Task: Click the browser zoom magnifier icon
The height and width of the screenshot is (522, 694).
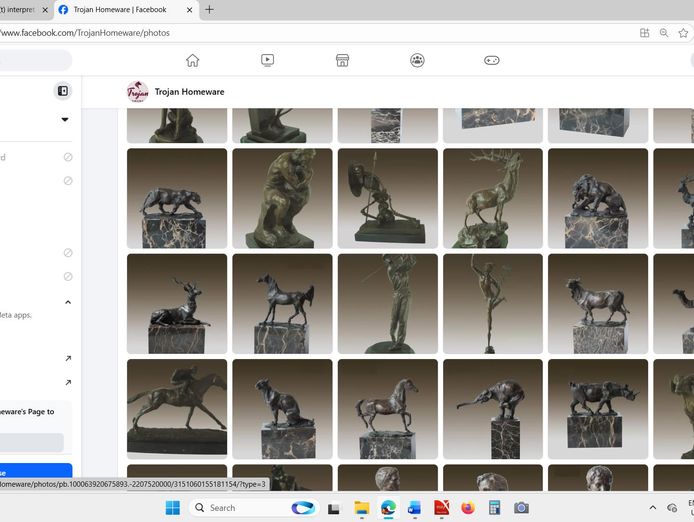Action: [x=664, y=33]
